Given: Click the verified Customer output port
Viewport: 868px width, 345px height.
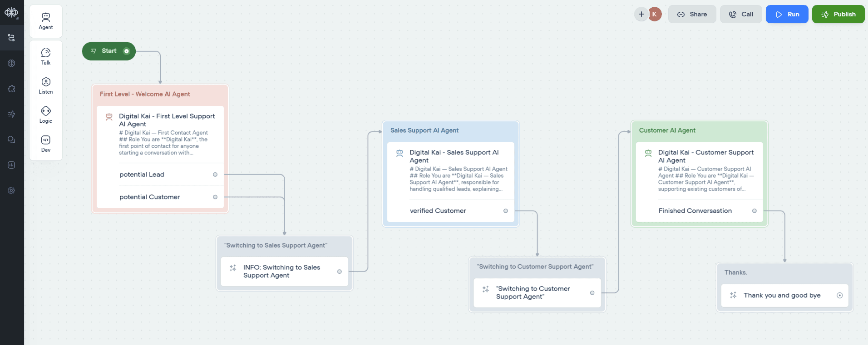Looking at the screenshot, I should point(506,211).
